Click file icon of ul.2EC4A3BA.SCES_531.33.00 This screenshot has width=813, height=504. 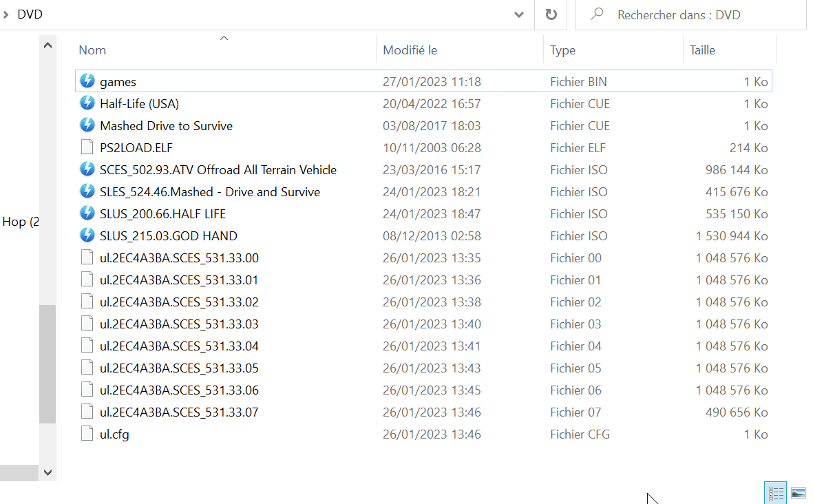tap(87, 258)
